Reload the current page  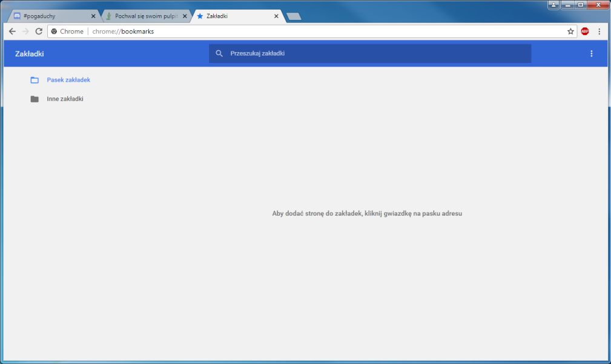pos(39,31)
